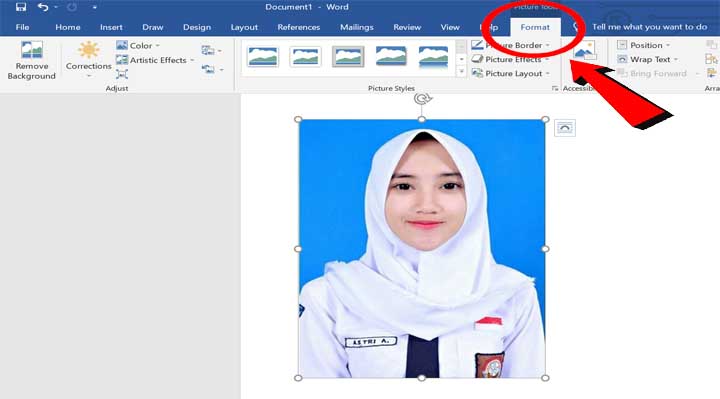Expand the Change Picture dropdown arrow
Image resolution: width=720 pixels, height=399 pixels.
coord(219,51)
